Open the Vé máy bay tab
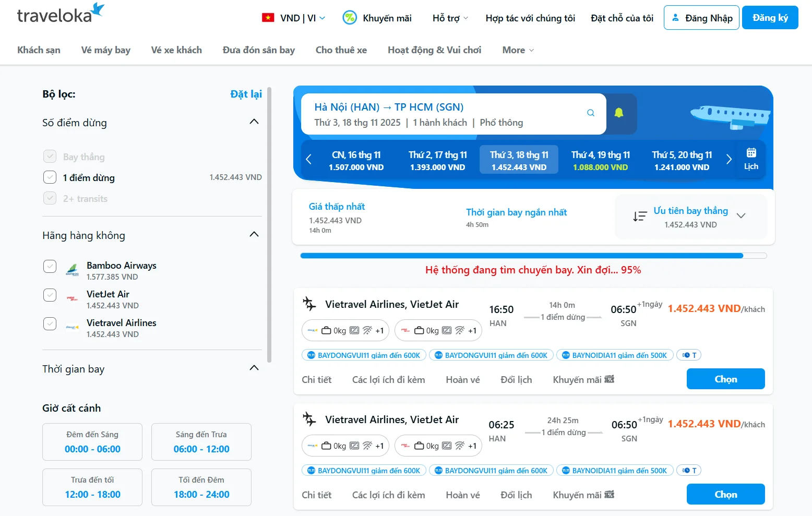The width and height of the screenshot is (812, 516). click(x=105, y=50)
